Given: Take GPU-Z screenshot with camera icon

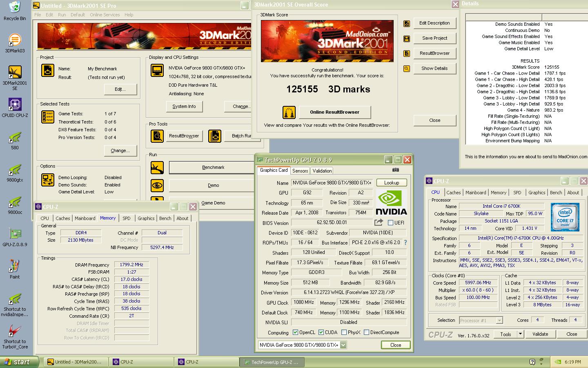Looking at the screenshot, I should [x=395, y=170].
